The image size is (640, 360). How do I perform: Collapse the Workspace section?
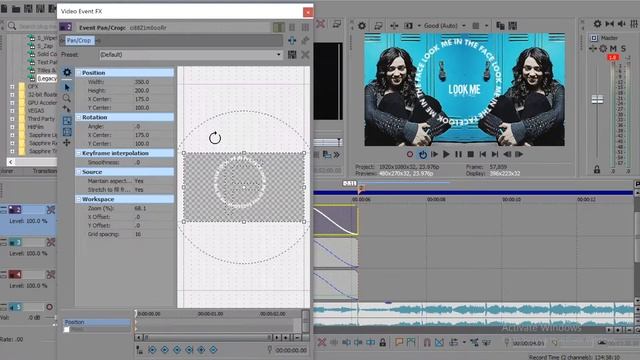78,199
